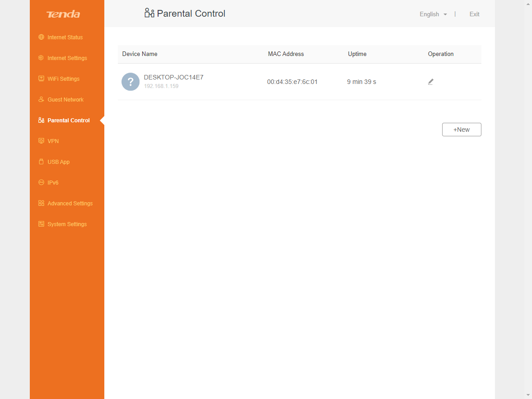Click the Advanced Settings grid icon
The width and height of the screenshot is (532, 399).
point(41,203)
